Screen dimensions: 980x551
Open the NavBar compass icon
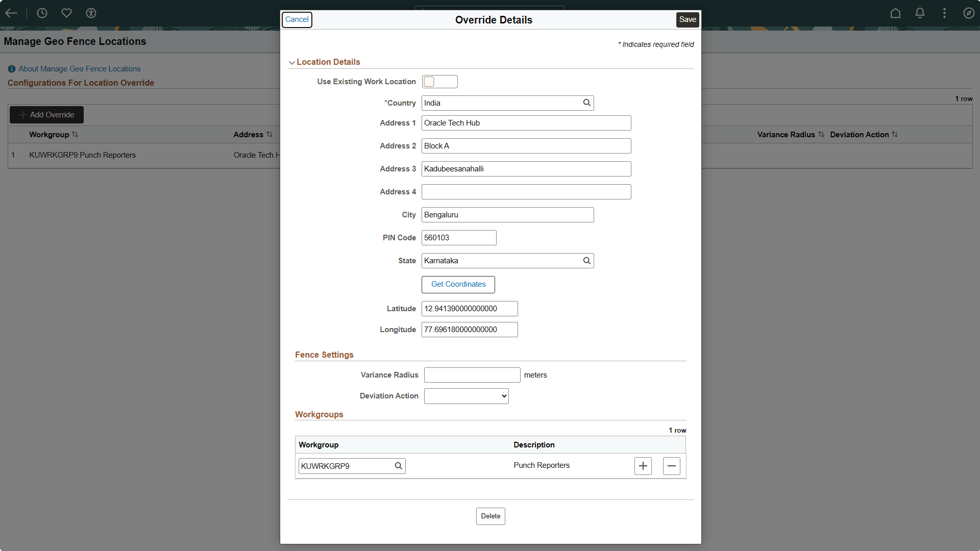coord(968,13)
